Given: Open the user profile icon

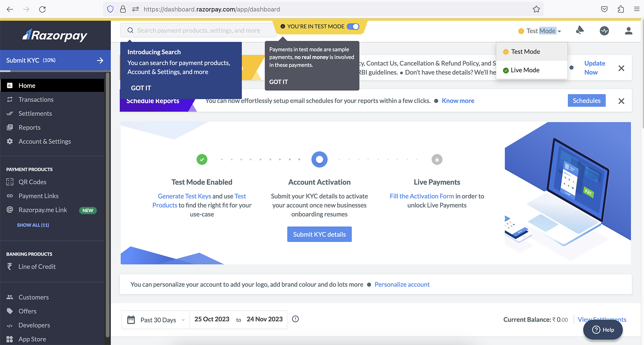Looking at the screenshot, I should click(629, 31).
